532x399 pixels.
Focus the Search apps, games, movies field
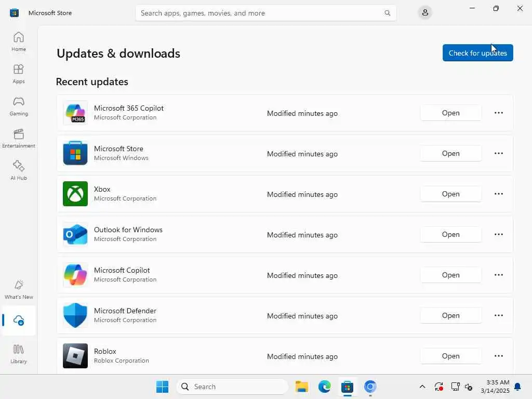pos(265,13)
